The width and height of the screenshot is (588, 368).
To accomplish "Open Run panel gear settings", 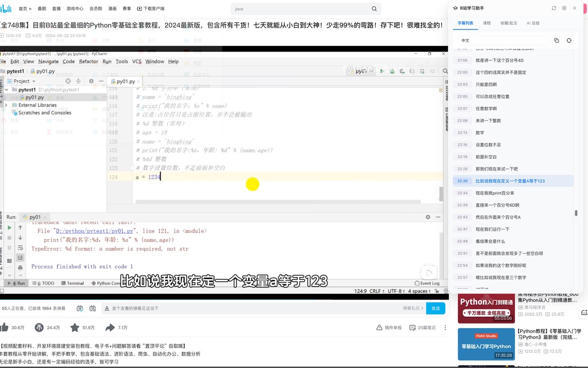I will [428, 217].
